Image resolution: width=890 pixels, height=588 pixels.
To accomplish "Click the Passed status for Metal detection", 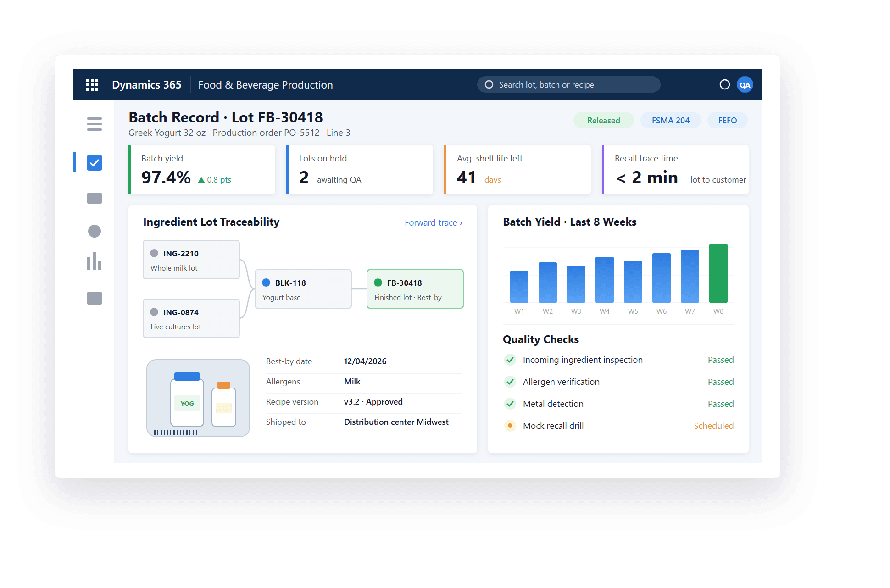I will 721,404.
